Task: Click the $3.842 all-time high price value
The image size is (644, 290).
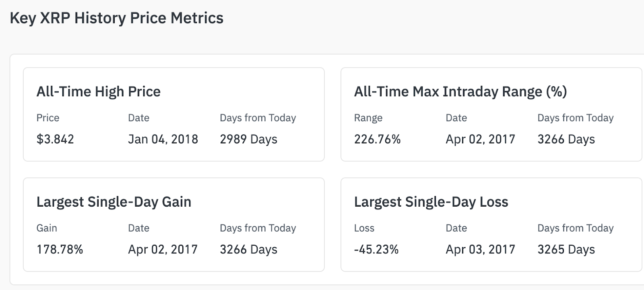Action: 55,139
